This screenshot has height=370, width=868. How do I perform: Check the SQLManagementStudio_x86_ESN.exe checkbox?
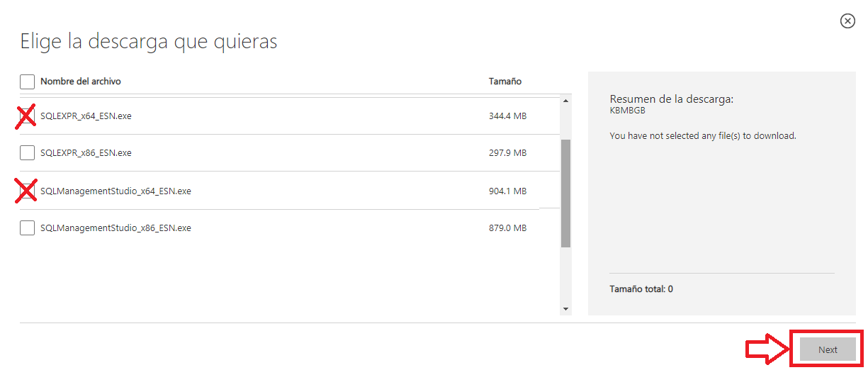[27, 228]
